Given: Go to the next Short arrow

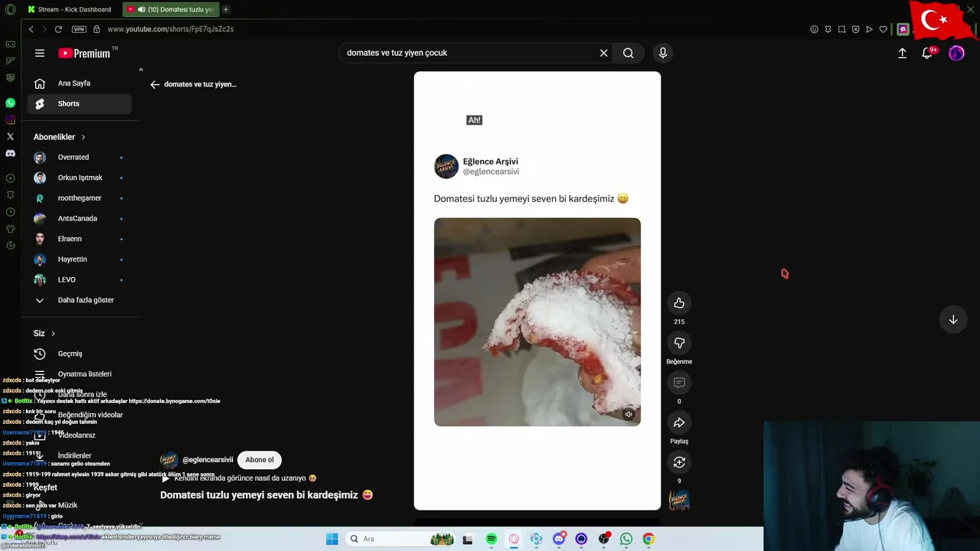Looking at the screenshot, I should [953, 319].
